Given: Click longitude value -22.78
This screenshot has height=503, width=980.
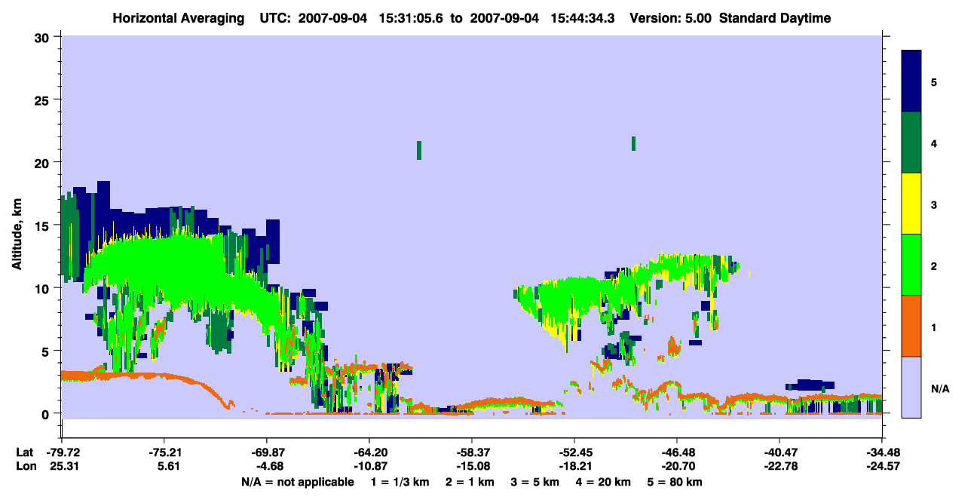Looking at the screenshot, I should click(779, 467).
